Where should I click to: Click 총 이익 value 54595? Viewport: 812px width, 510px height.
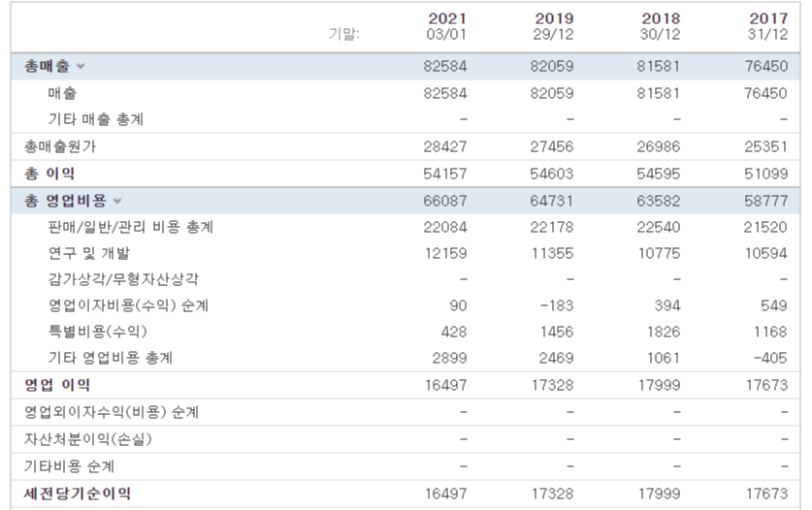tap(659, 174)
